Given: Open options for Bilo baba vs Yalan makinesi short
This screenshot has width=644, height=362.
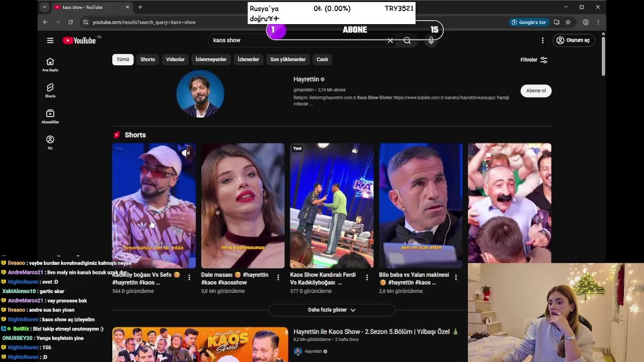Looking at the screenshot, I should coord(456,278).
